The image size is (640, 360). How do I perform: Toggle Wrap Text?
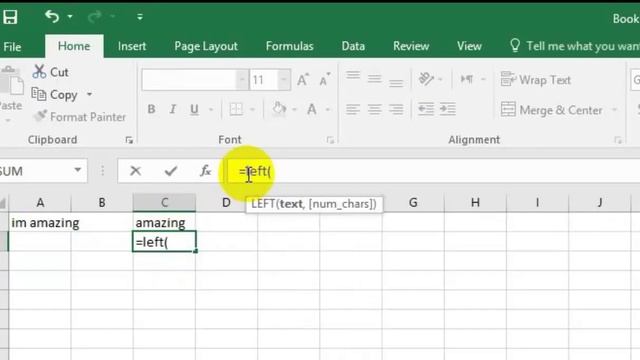tap(536, 80)
